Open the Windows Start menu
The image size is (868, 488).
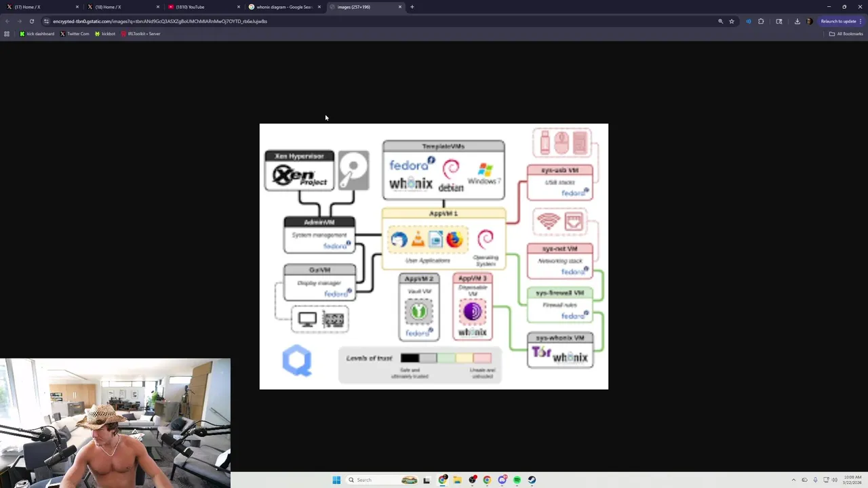[x=336, y=480]
